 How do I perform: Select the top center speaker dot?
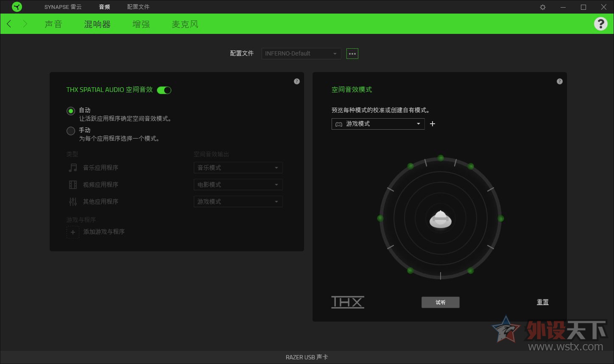[x=441, y=158]
